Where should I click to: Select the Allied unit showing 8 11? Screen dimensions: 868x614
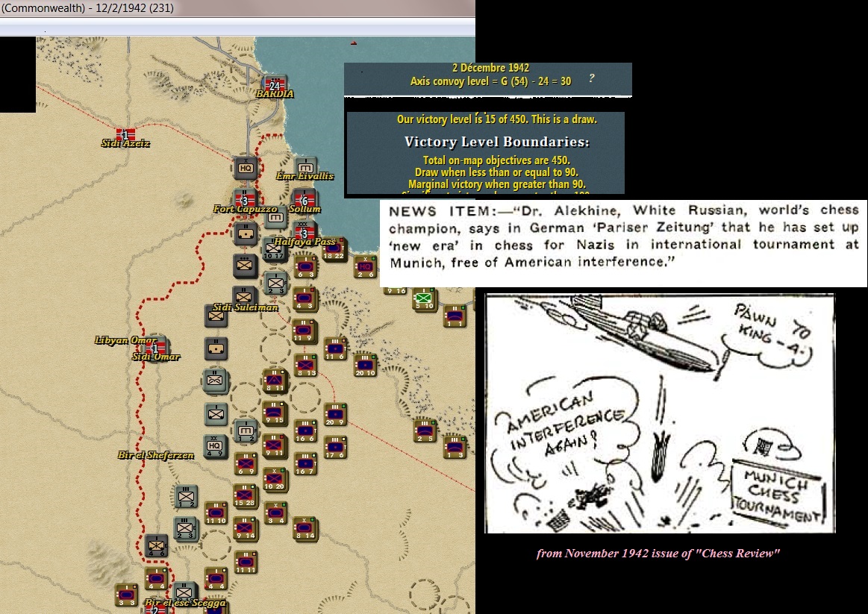(x=275, y=380)
